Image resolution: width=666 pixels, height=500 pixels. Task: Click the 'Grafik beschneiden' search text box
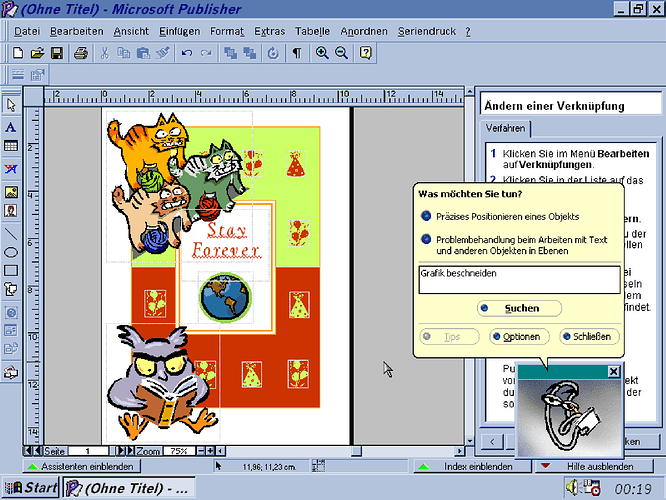coord(519,280)
